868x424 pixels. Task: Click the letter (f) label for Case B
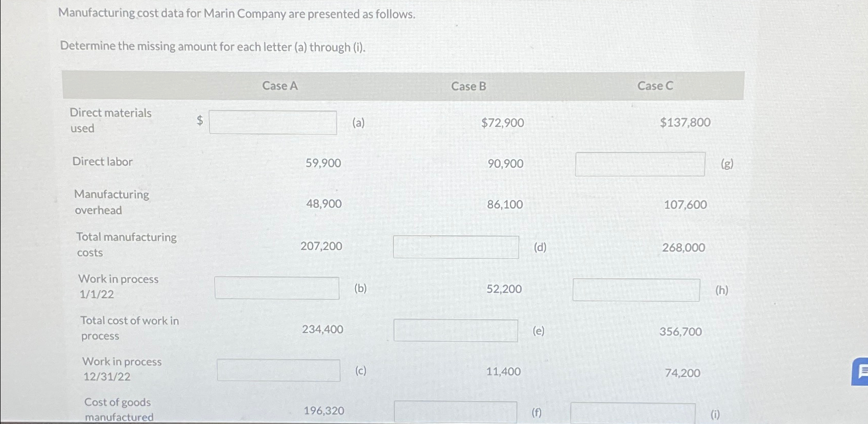coord(537,412)
